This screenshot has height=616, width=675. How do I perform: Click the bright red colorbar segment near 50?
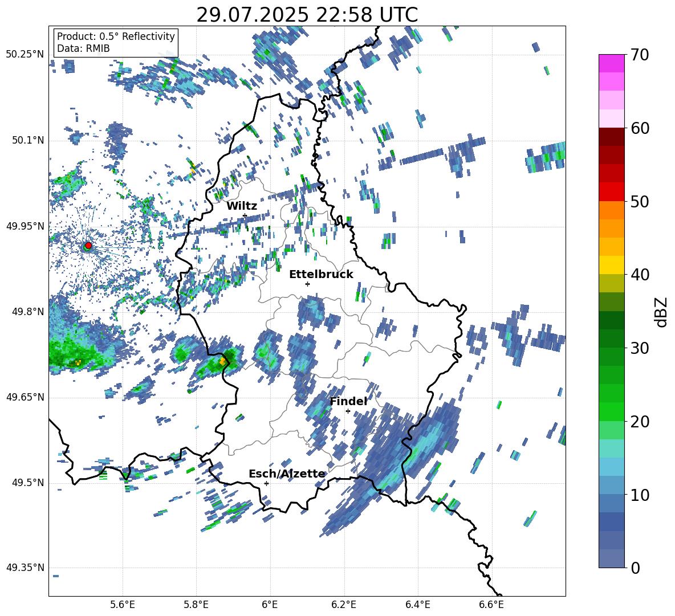click(612, 192)
